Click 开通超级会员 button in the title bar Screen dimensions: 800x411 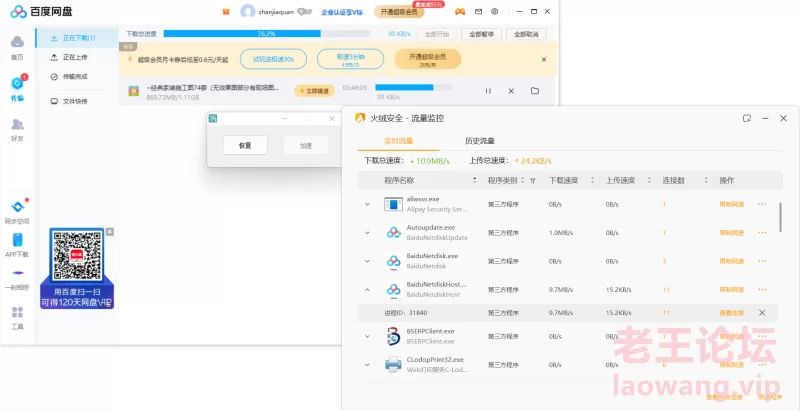click(x=399, y=12)
